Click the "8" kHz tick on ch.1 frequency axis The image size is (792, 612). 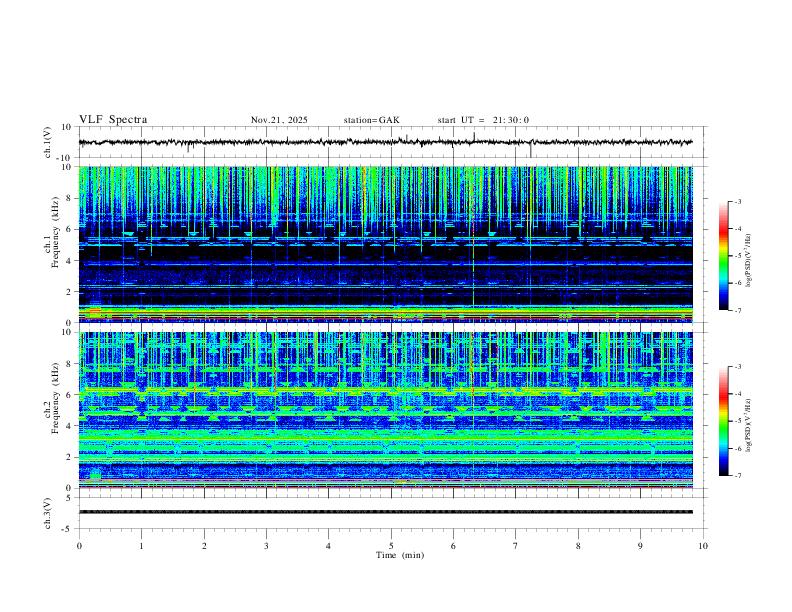click(70, 198)
